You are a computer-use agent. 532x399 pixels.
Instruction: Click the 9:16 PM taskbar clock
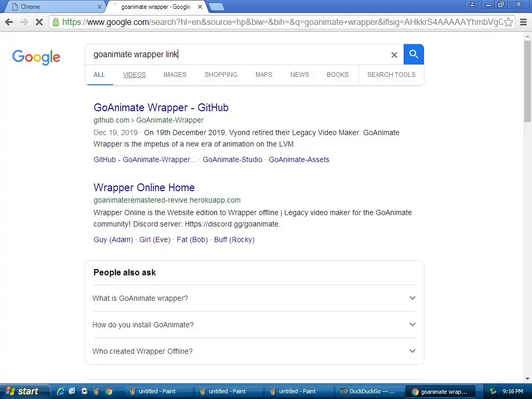tap(513, 392)
